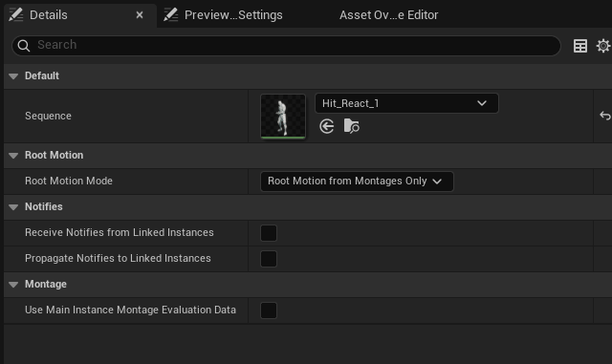Enable Receive Notifies from Linked Instances
Image resolution: width=612 pixels, height=364 pixels.
(x=269, y=233)
